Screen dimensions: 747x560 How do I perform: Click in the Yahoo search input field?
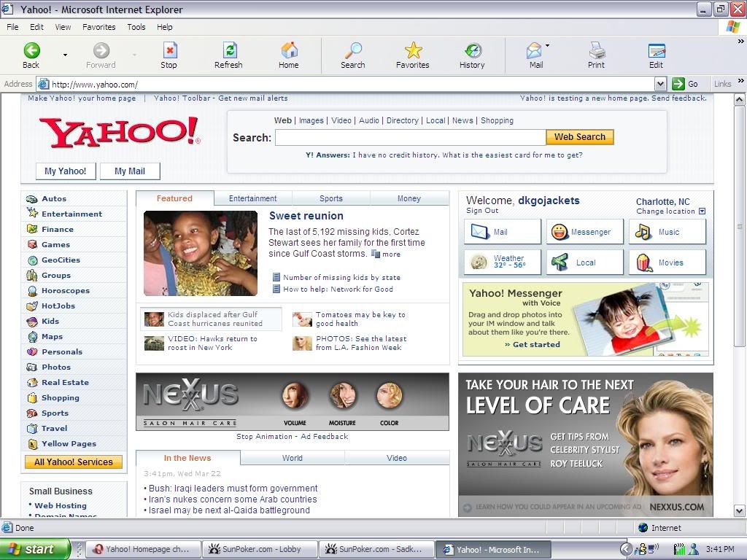coord(410,137)
